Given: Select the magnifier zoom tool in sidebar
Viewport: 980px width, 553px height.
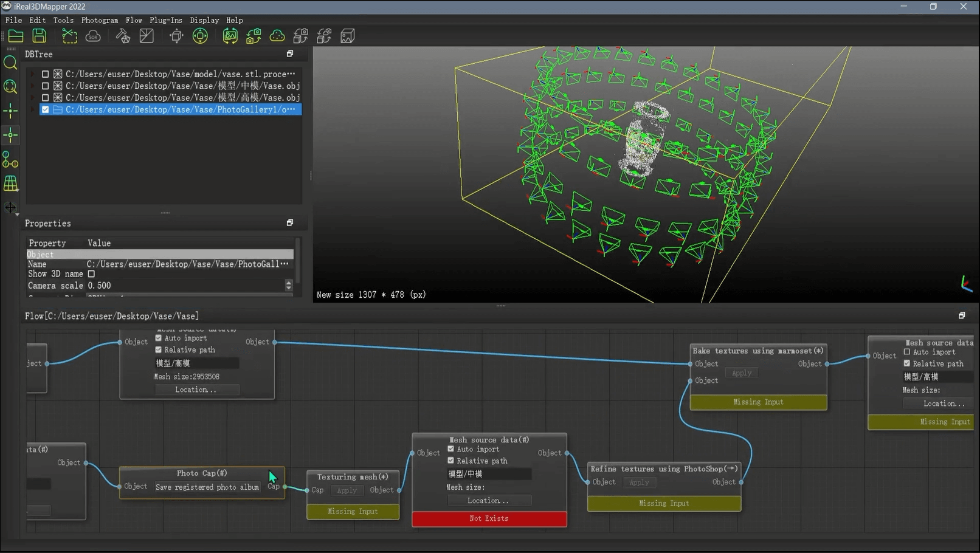Looking at the screenshot, I should point(10,63).
